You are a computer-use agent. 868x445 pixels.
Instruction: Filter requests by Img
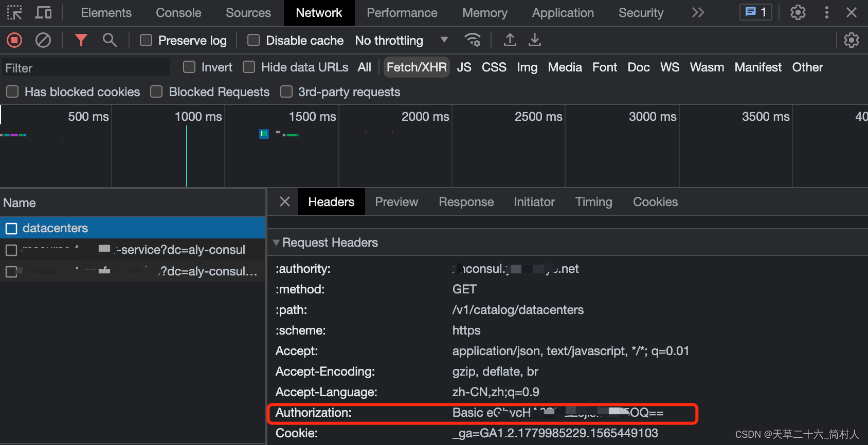point(527,67)
